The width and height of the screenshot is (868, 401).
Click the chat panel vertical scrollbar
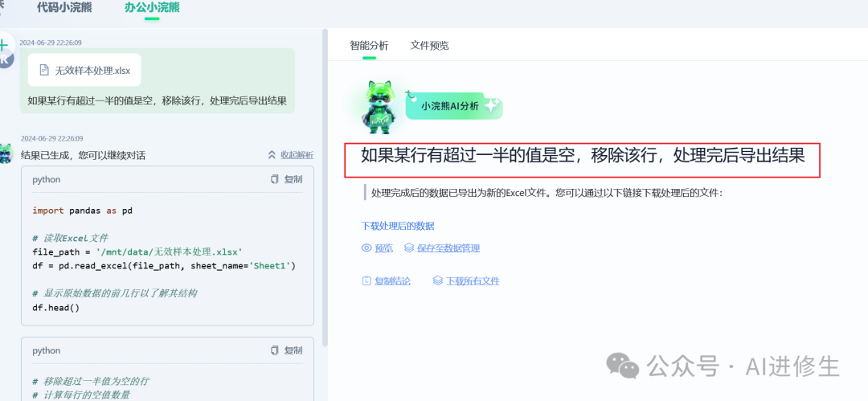325,188
